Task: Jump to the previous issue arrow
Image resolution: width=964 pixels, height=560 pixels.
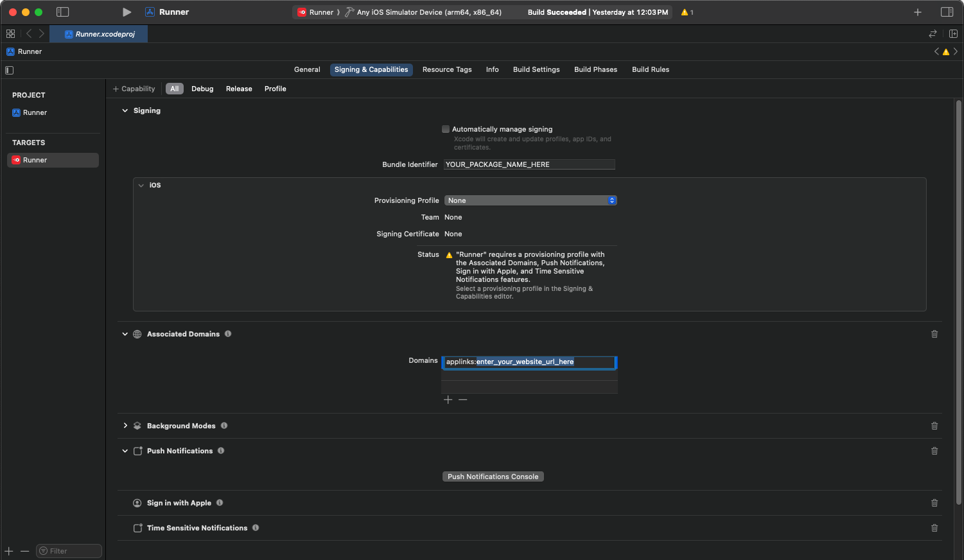Action: (x=936, y=51)
